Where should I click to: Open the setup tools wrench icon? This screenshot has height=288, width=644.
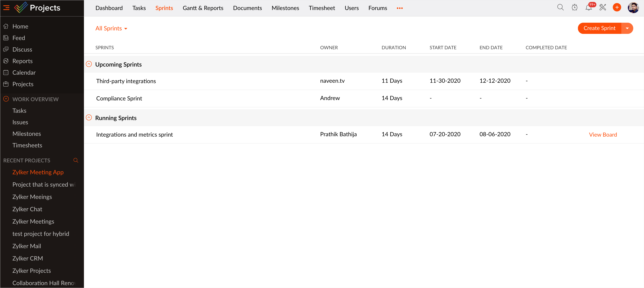[603, 8]
